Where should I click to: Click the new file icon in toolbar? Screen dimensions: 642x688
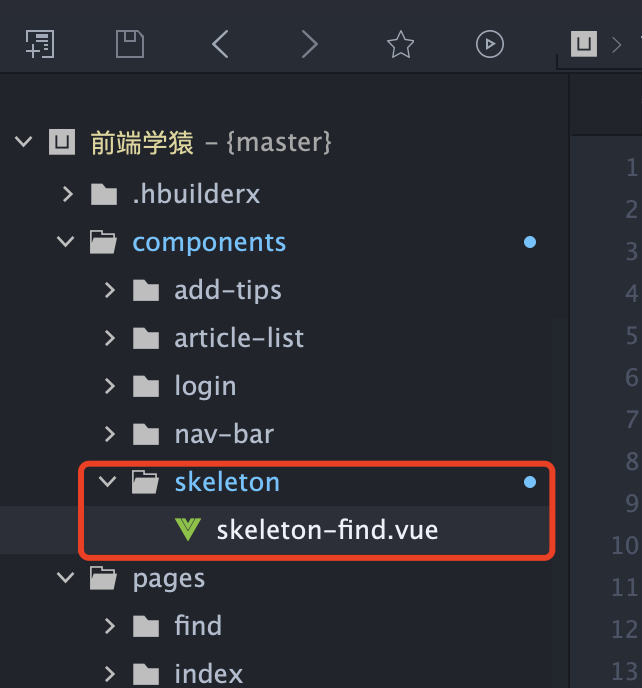(40, 44)
